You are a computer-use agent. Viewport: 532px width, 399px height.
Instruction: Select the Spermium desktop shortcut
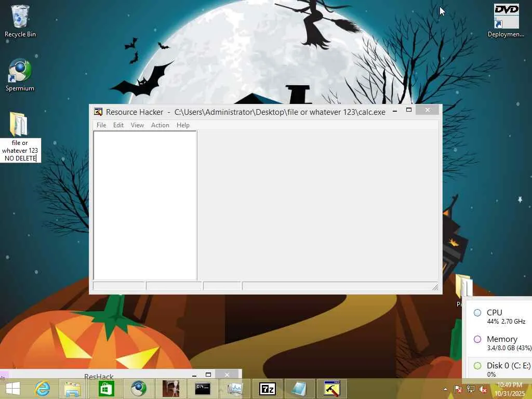(20, 75)
